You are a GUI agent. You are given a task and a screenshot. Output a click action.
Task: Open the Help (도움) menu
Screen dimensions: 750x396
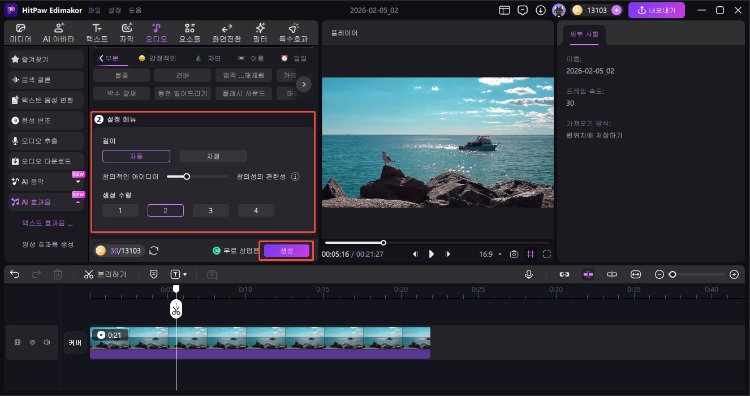pyautogui.click(x=135, y=10)
